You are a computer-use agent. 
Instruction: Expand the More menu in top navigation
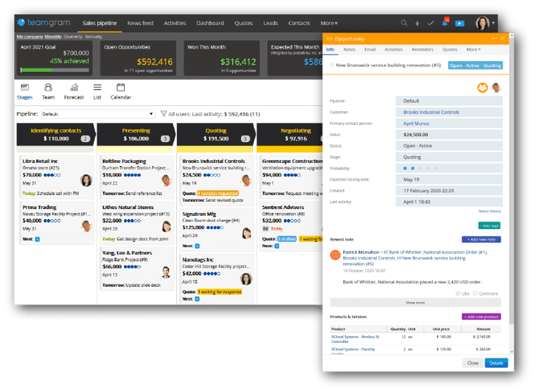[x=329, y=23]
